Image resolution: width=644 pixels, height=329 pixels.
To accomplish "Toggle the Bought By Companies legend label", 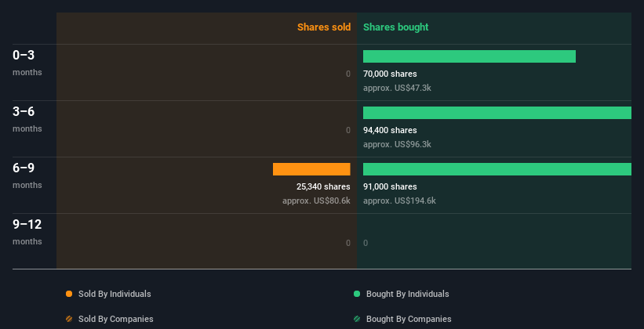I will [x=409, y=319].
